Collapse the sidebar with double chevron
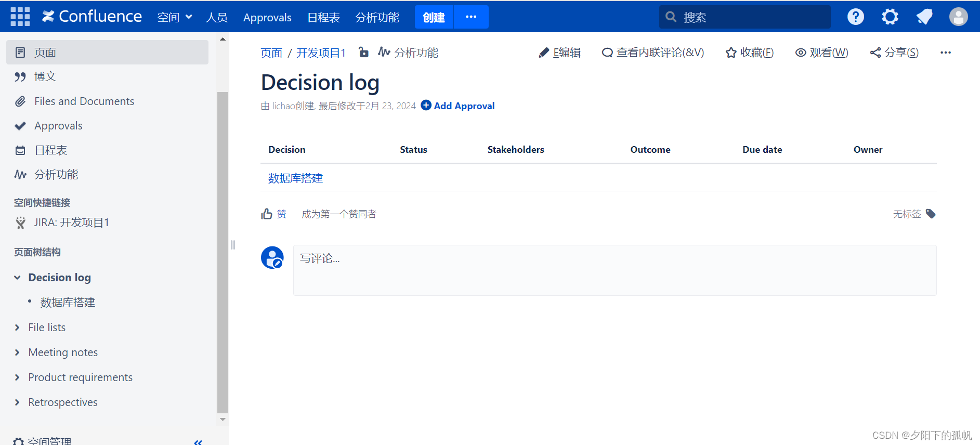980x445 pixels. pos(198,442)
